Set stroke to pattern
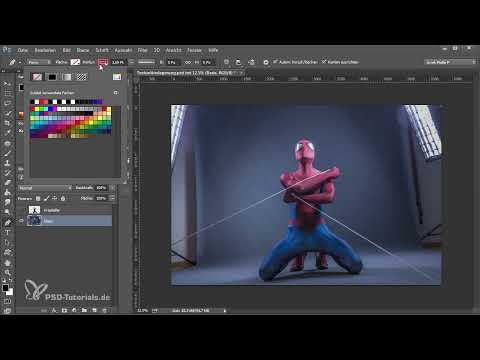Screen dimensions: 480x360 tap(81, 77)
